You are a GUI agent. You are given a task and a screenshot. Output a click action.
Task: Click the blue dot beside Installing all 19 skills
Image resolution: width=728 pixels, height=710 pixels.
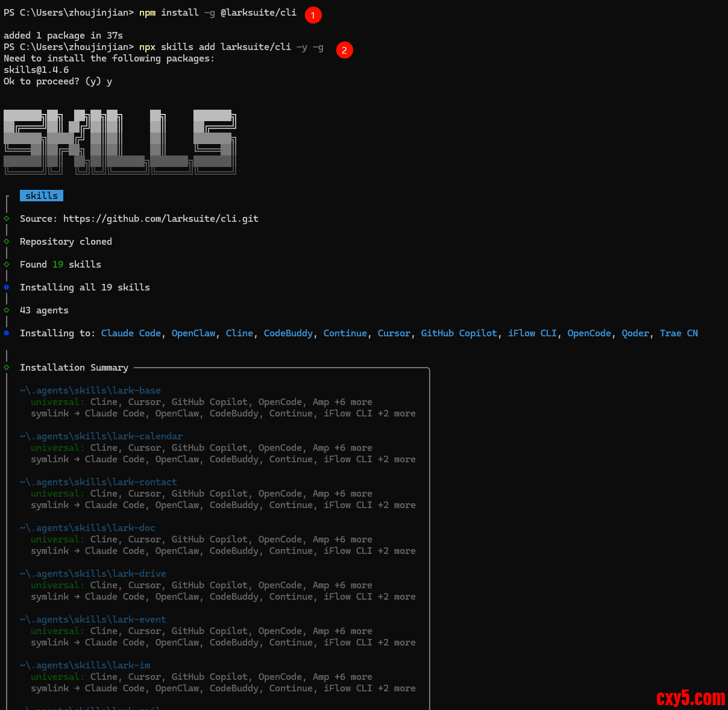(7, 287)
